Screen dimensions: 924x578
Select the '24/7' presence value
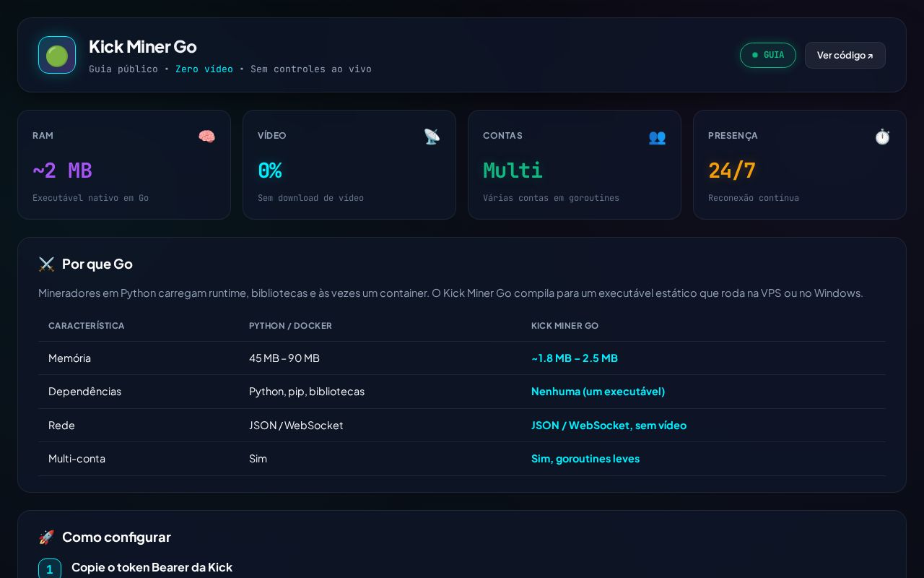[x=732, y=171]
